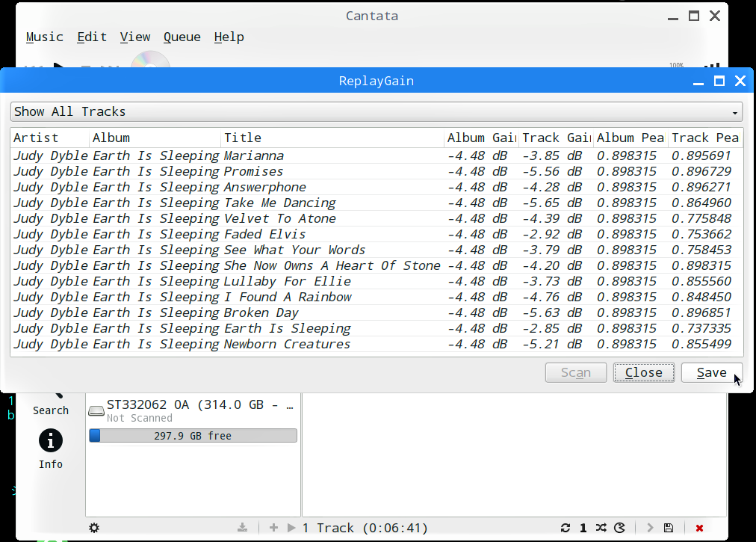Click the Album Peak column header

(x=630, y=138)
